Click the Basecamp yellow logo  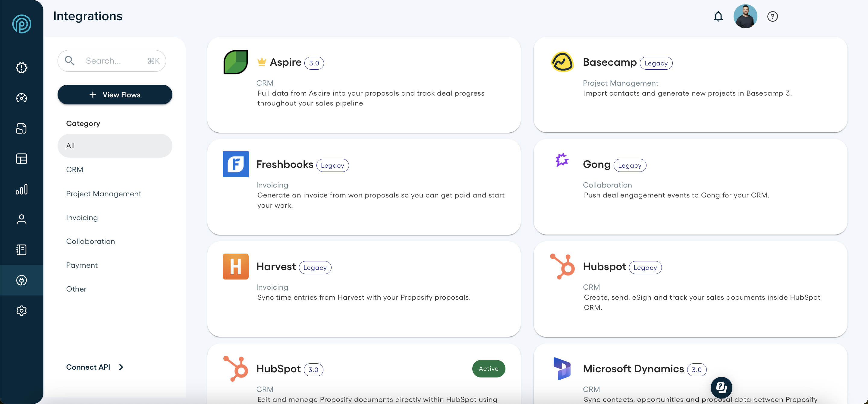pos(562,62)
